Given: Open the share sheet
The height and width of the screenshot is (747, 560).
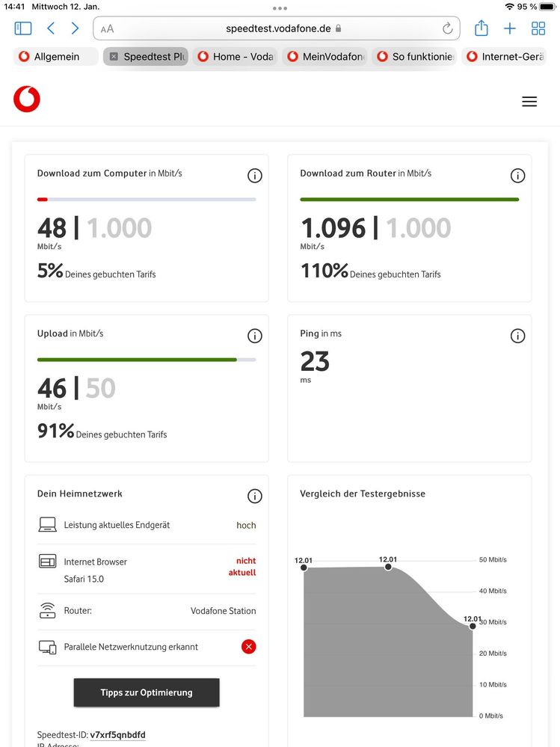Looking at the screenshot, I should point(481,28).
